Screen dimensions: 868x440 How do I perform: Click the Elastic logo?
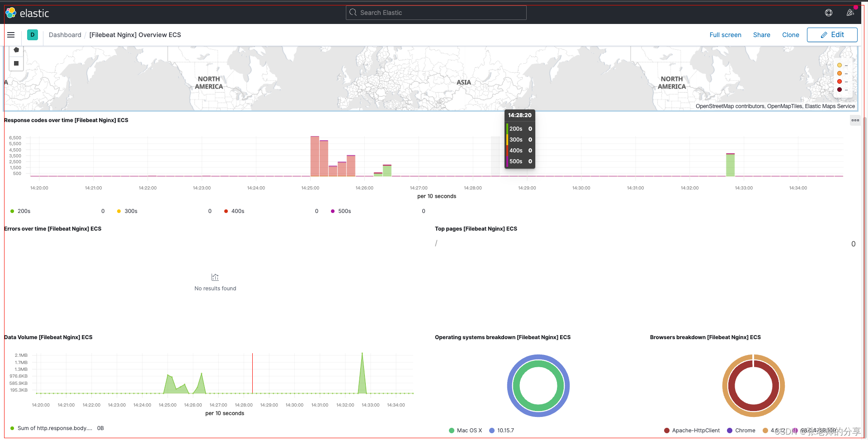[x=27, y=13]
